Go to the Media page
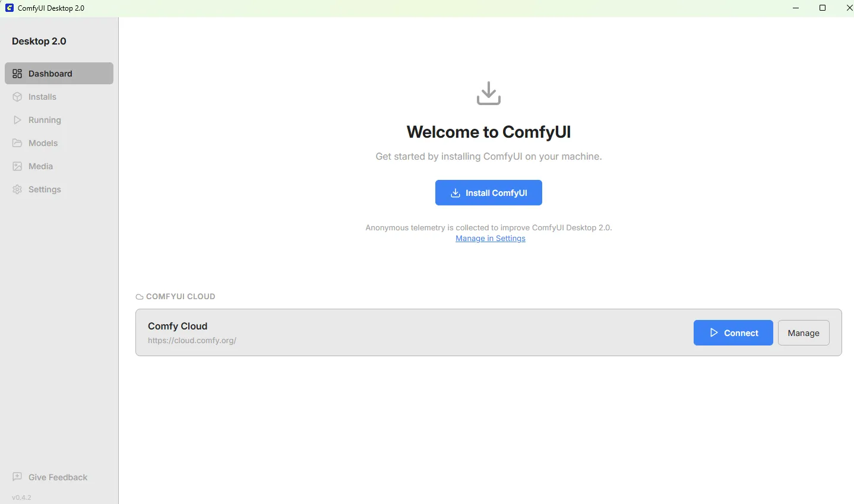 [x=40, y=166]
